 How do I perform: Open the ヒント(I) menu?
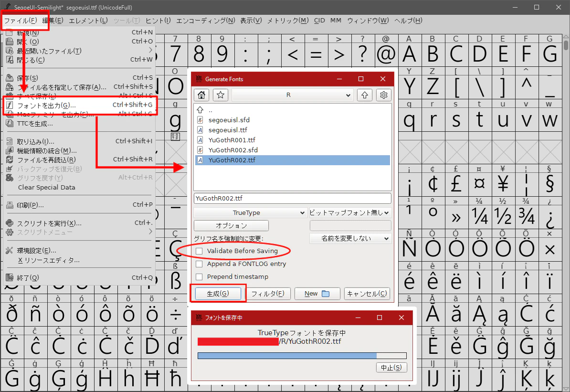coord(158,21)
